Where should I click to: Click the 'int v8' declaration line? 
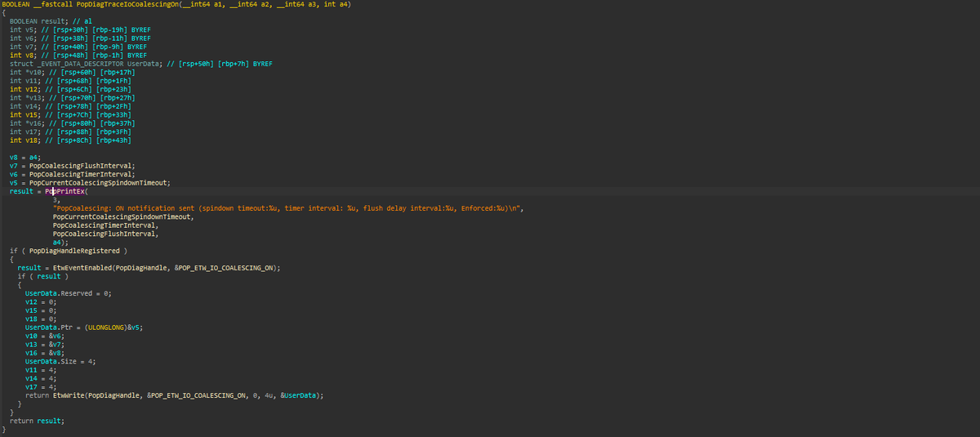pyautogui.click(x=78, y=55)
